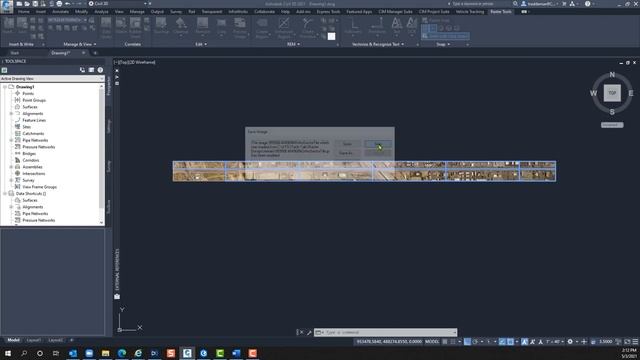Viewport: 640px width, 360px height.
Task: Select Catchments in the Prospector tree
Action: (33, 133)
